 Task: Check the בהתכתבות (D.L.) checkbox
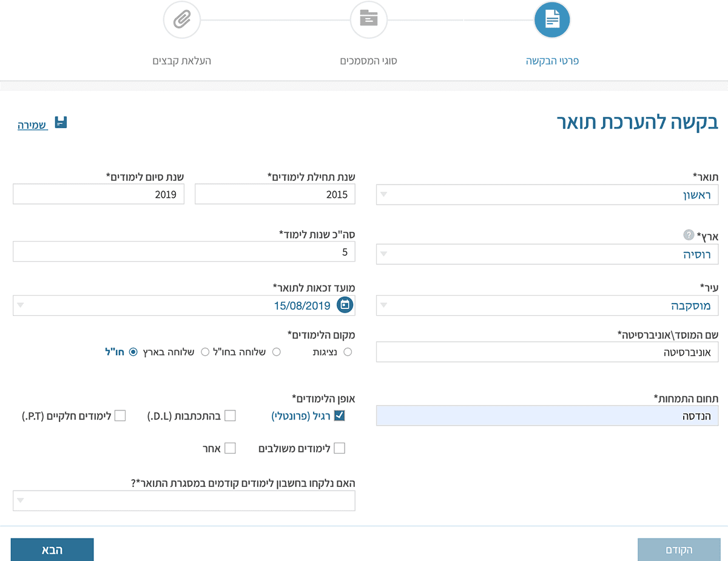230,416
